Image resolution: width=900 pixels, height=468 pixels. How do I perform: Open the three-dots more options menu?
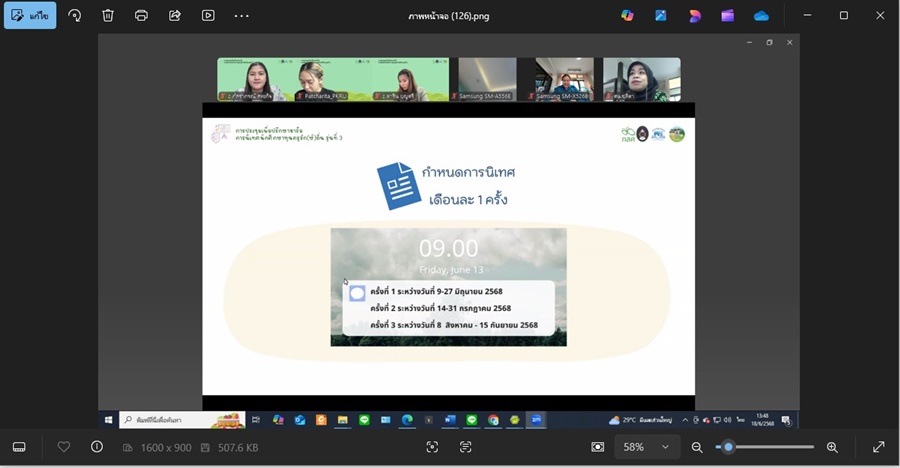point(242,16)
